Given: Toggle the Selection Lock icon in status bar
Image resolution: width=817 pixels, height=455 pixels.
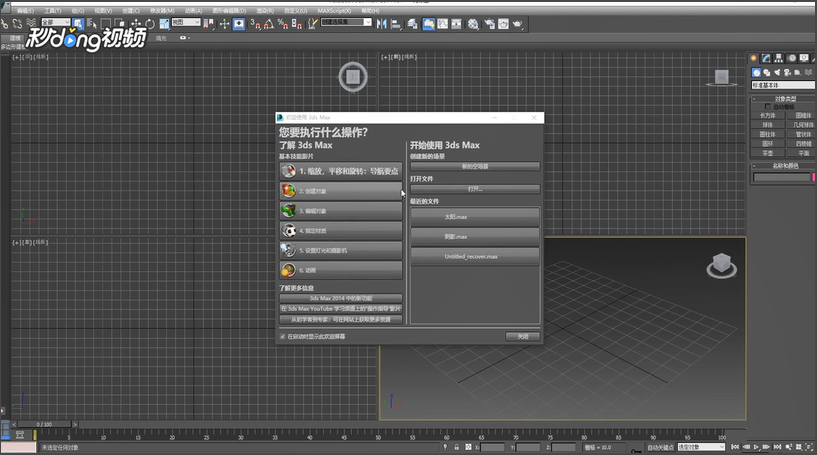Looking at the screenshot, I should tap(456, 447).
